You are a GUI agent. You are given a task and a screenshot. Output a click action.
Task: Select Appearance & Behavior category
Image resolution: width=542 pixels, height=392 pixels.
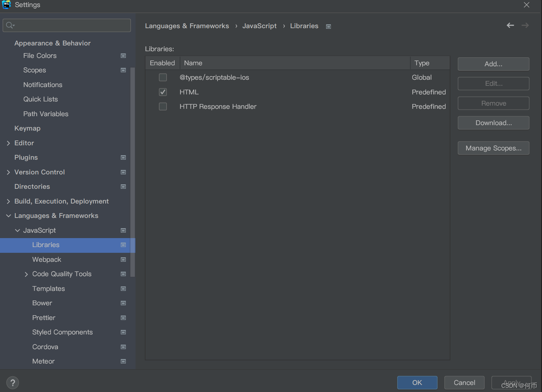tap(53, 43)
